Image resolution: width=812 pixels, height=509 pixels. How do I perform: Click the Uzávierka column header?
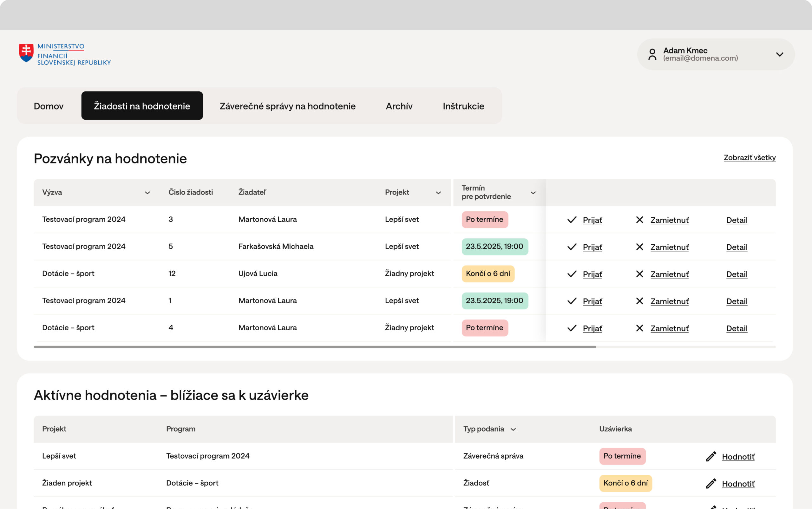(615, 429)
